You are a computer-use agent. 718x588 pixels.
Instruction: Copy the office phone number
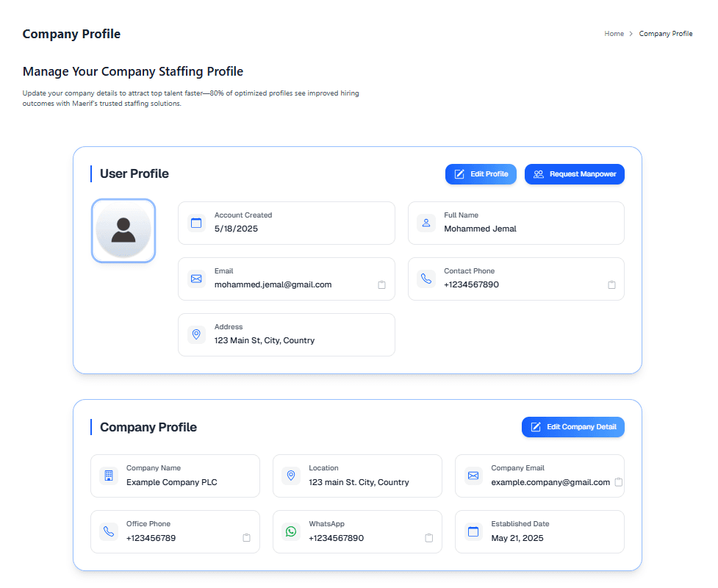[x=246, y=538]
